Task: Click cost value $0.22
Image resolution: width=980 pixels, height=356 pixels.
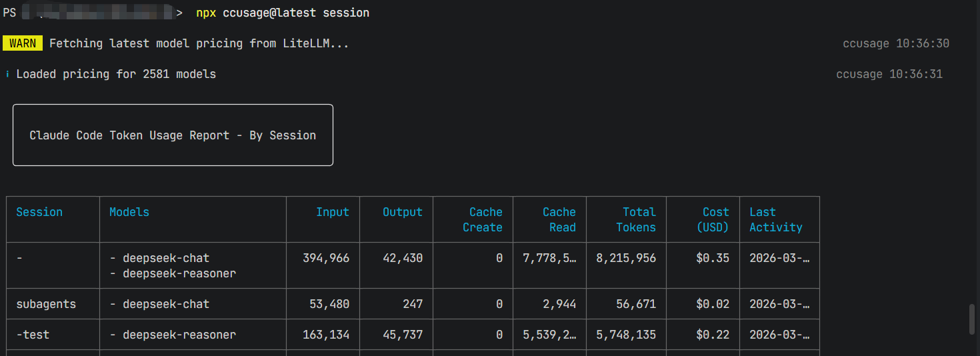Action: [x=713, y=335]
